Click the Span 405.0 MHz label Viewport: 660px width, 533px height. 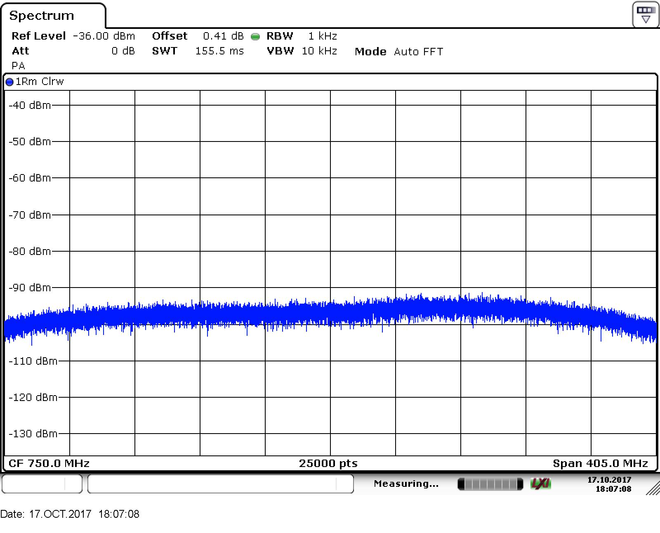click(x=600, y=464)
